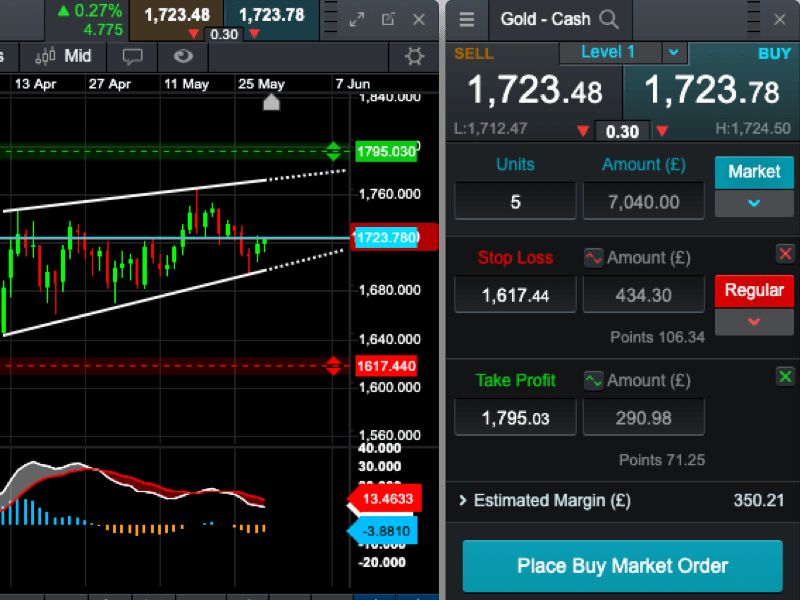Open the chart settings gear icon
The height and width of the screenshot is (600, 800).
(x=414, y=57)
